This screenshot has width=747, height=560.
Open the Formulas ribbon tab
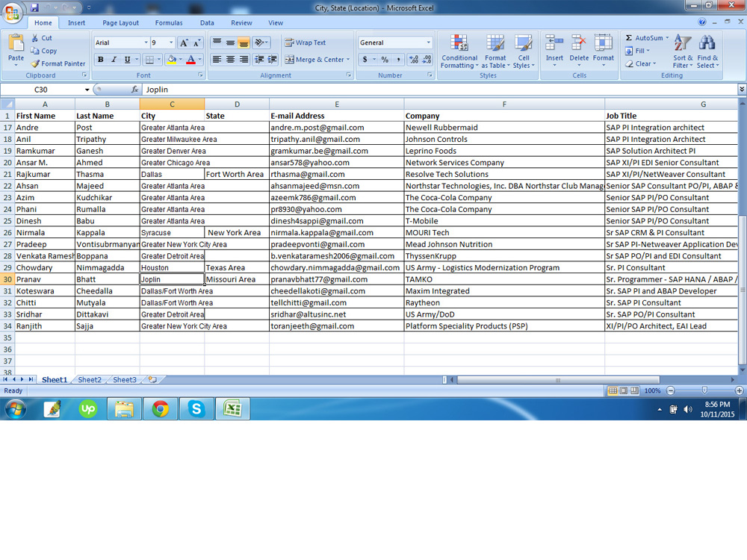(x=169, y=23)
